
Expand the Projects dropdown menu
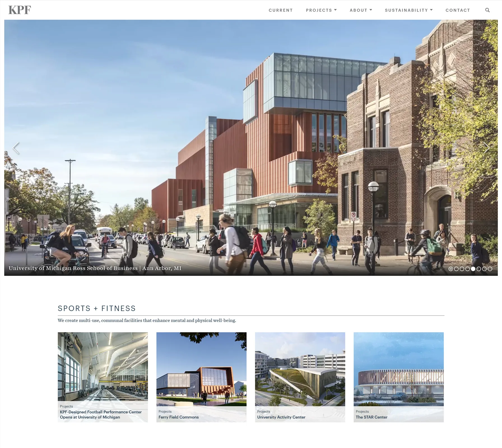coord(321,10)
